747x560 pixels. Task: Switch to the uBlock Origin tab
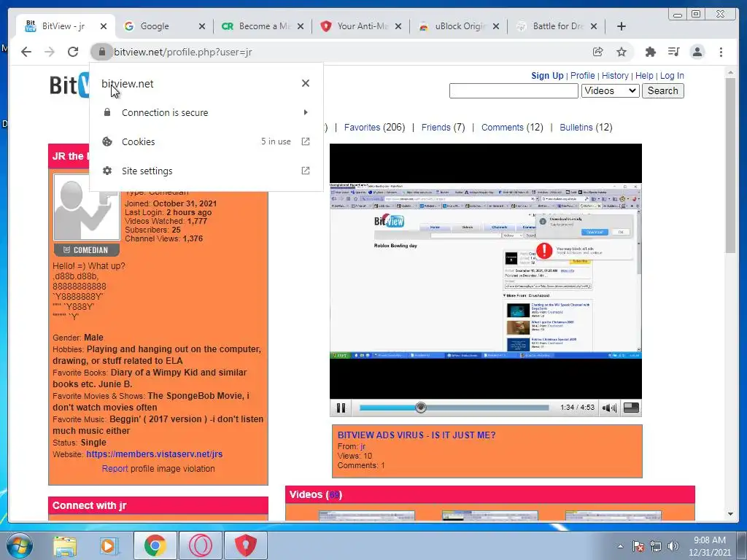point(460,26)
